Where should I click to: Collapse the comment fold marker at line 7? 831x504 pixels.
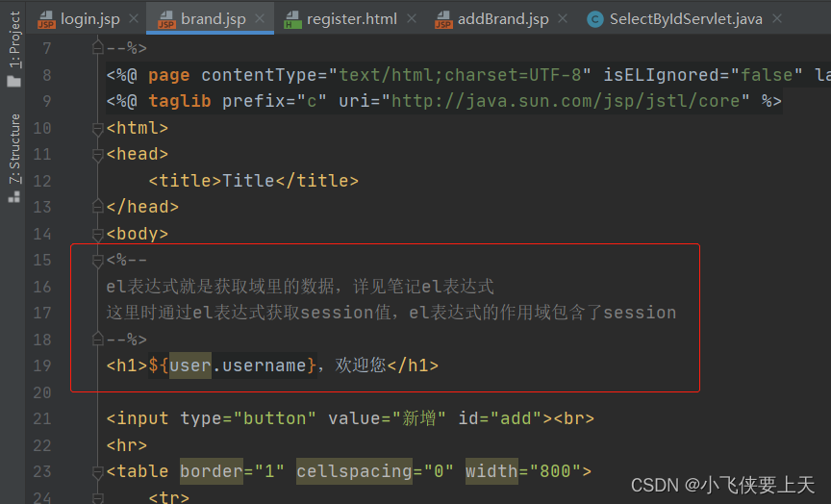click(97, 48)
